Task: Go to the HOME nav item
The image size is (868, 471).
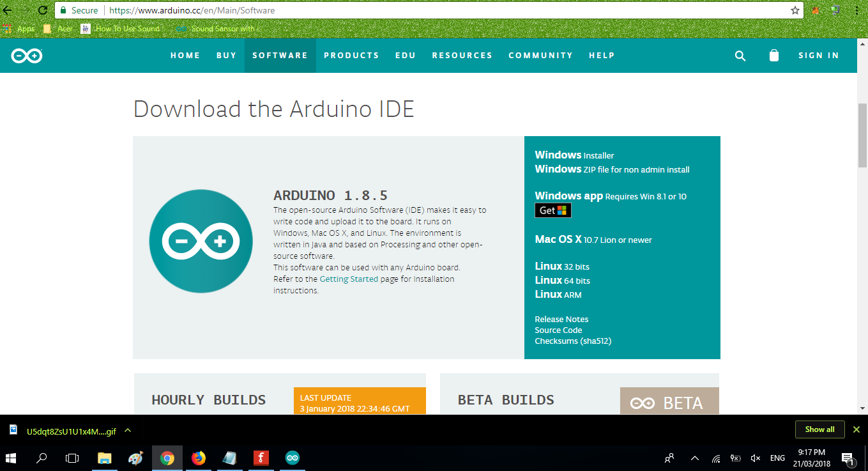Action: 185,56
